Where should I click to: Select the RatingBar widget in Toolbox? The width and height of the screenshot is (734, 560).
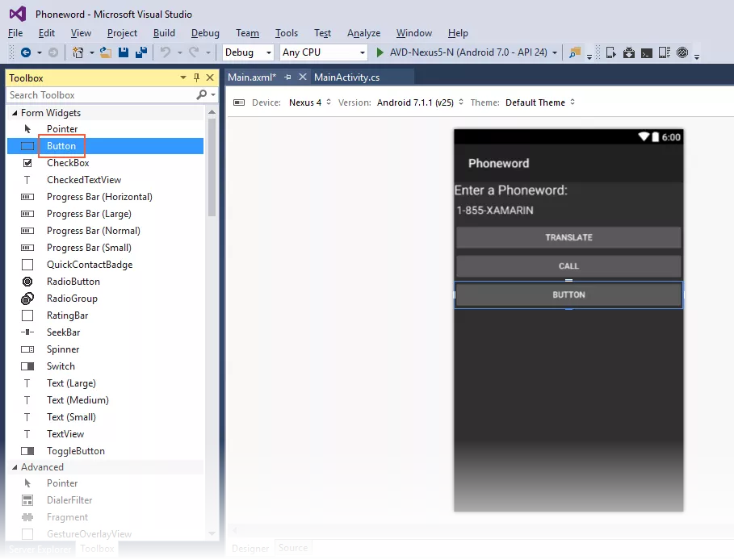(x=106, y=316)
